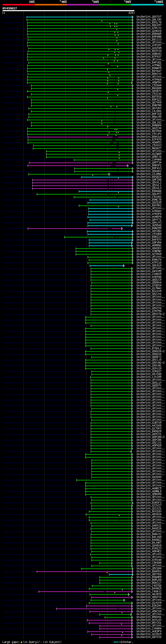
Task: Select label UniRef100_Q4RV21
Action: pyautogui.click(x=149, y=526)
